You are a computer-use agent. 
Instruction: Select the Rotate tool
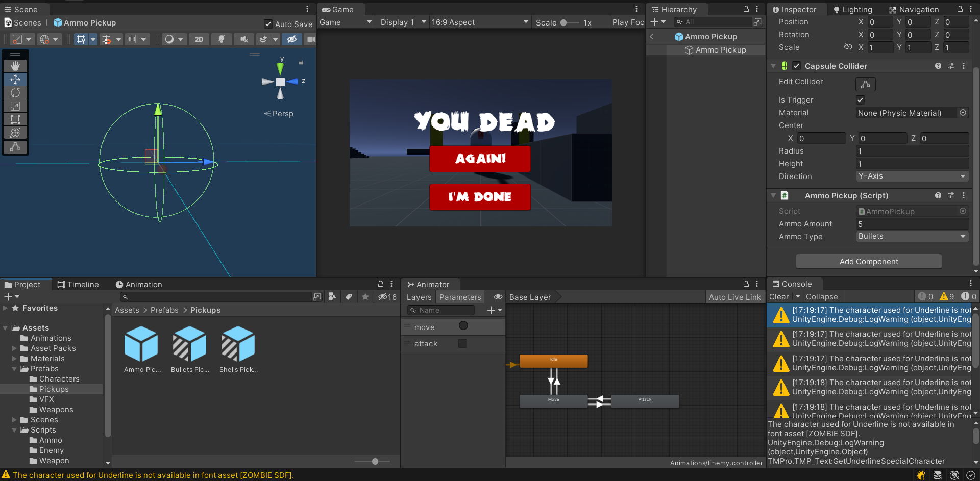tap(15, 93)
